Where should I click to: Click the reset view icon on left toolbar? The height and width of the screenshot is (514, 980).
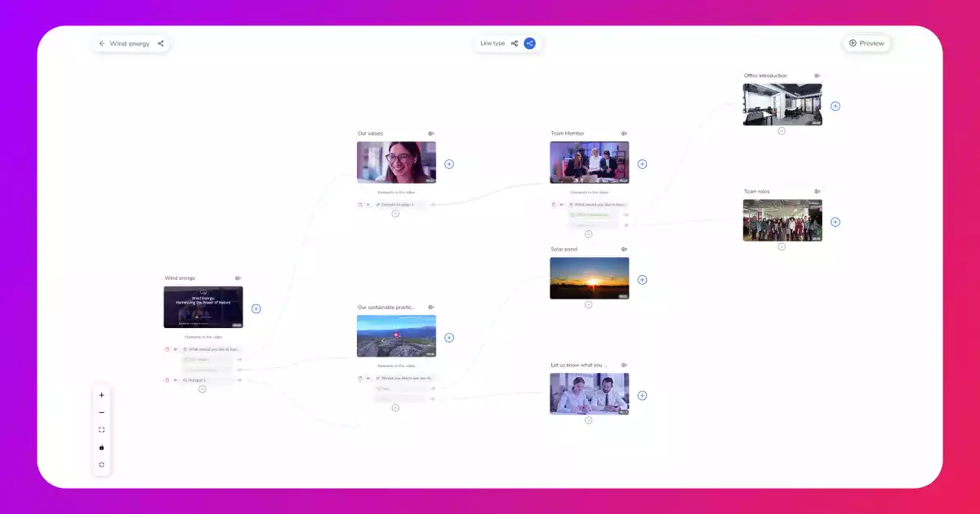point(101,465)
